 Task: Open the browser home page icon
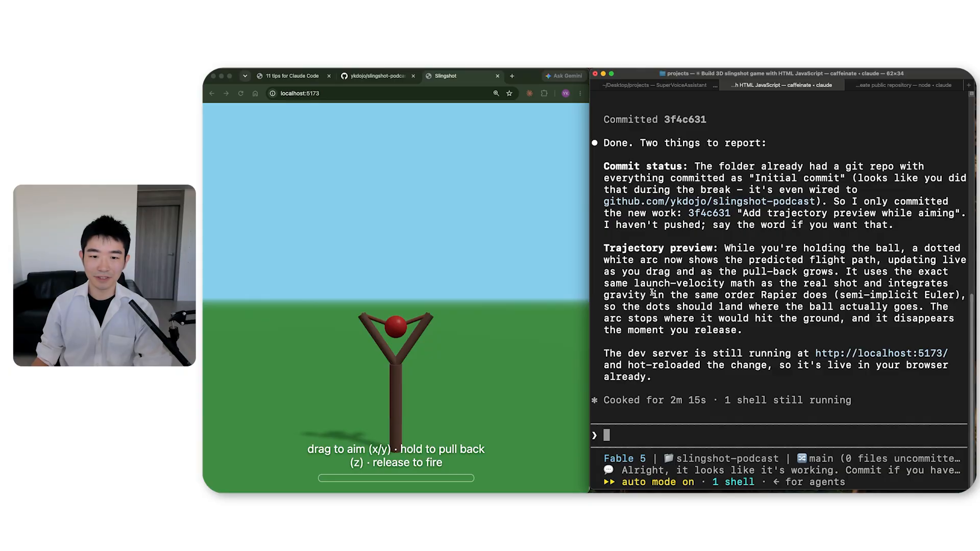pos(255,93)
